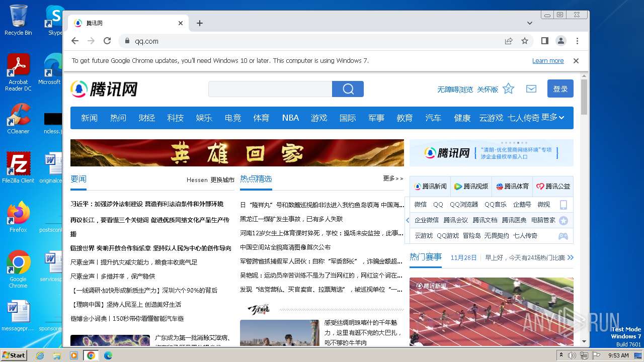Dismiss the Chrome update notice bar
This screenshot has height=362, width=644.
576,61
